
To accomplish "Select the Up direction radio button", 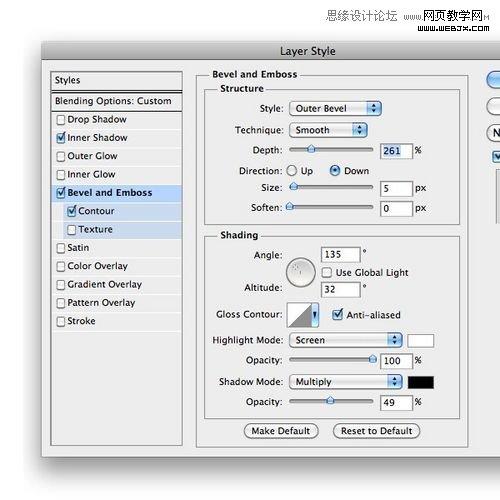I will click(x=292, y=171).
